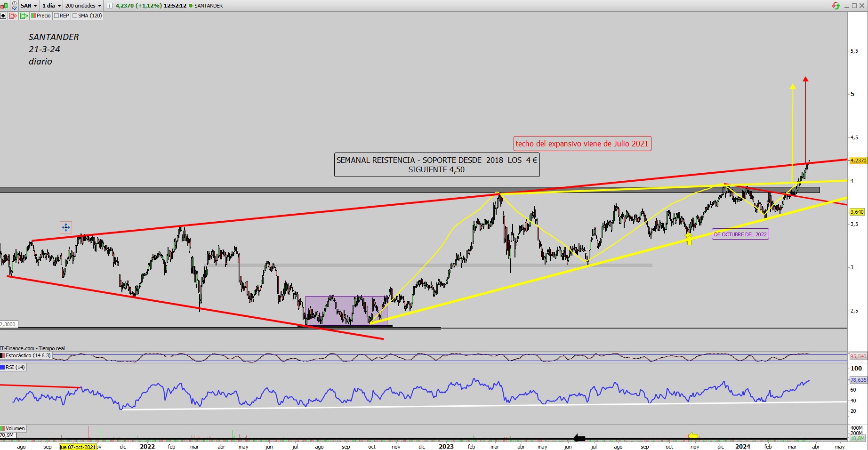This screenshot has width=868, height=450.
Task: Click the SANTANDER market status green dot
Action: tap(192, 6)
